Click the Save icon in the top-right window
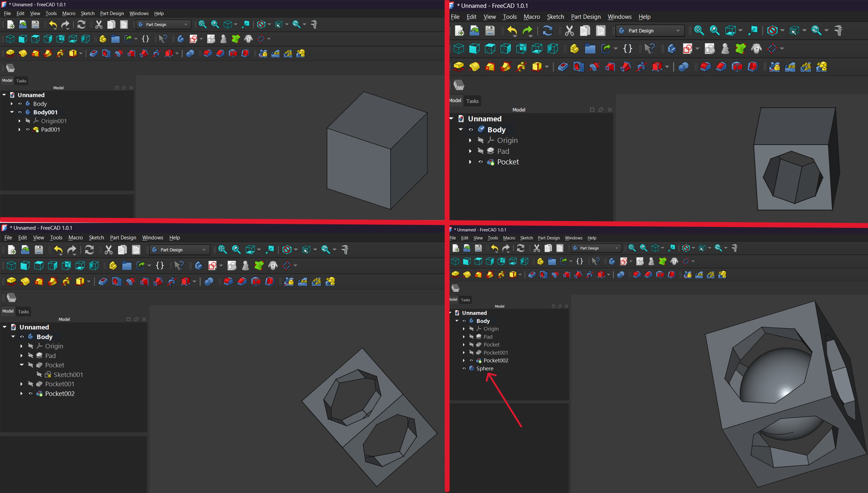This screenshot has height=493, width=868. 490,31
